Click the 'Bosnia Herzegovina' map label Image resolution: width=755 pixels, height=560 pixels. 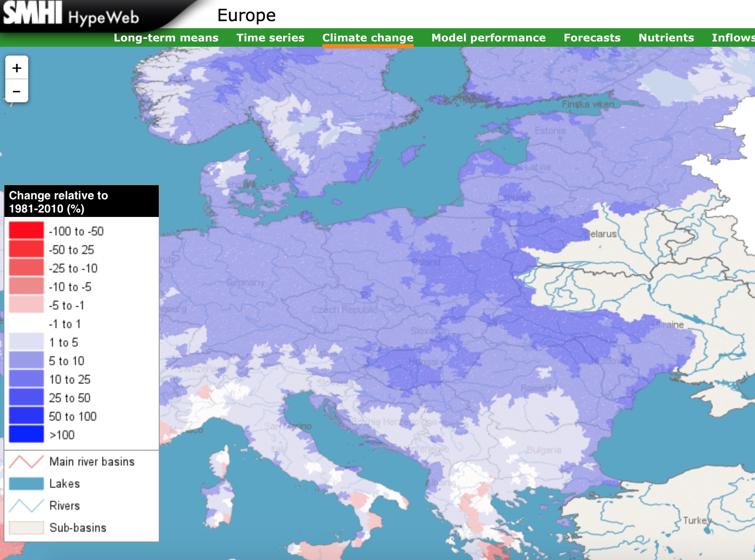click(394, 422)
